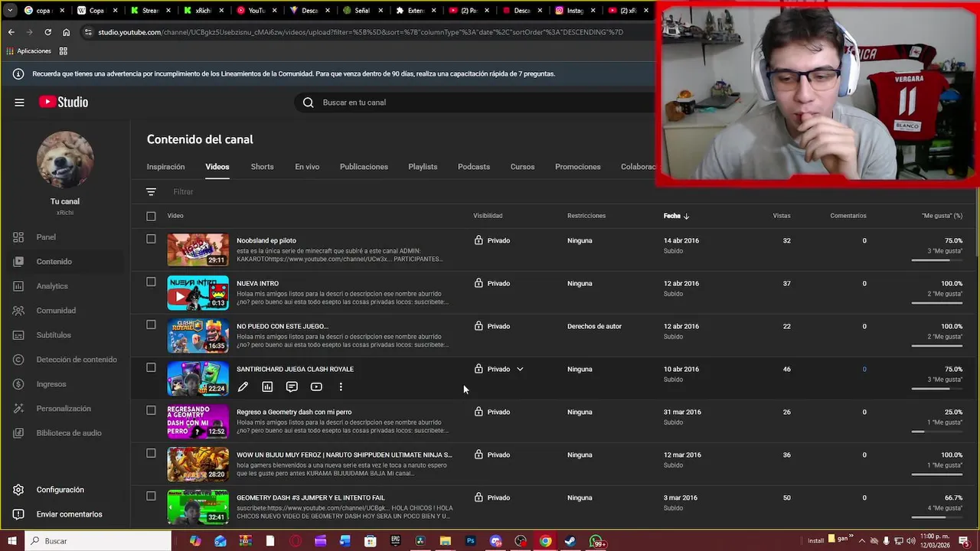The width and height of the screenshot is (980, 551).
Task: Sort by Fecha column arrow
Action: tap(686, 216)
